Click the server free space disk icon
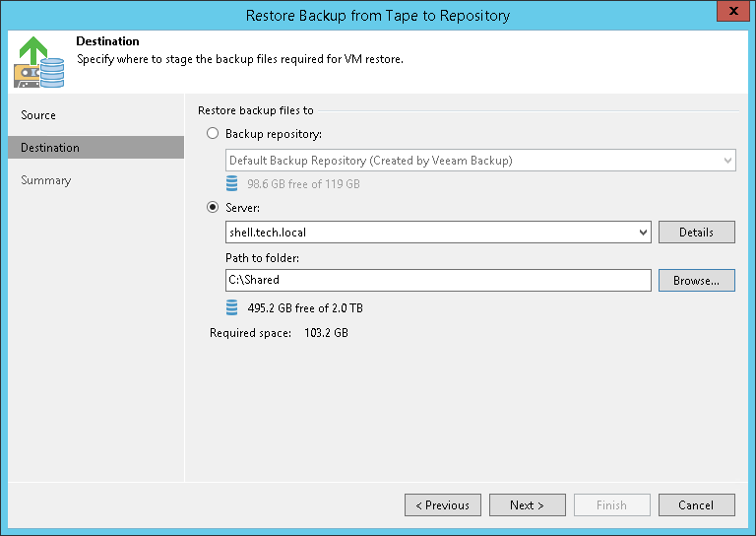756x536 pixels. point(232,307)
